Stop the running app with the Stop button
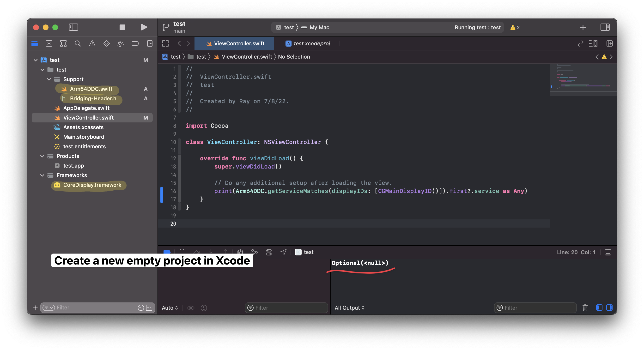 click(x=122, y=27)
